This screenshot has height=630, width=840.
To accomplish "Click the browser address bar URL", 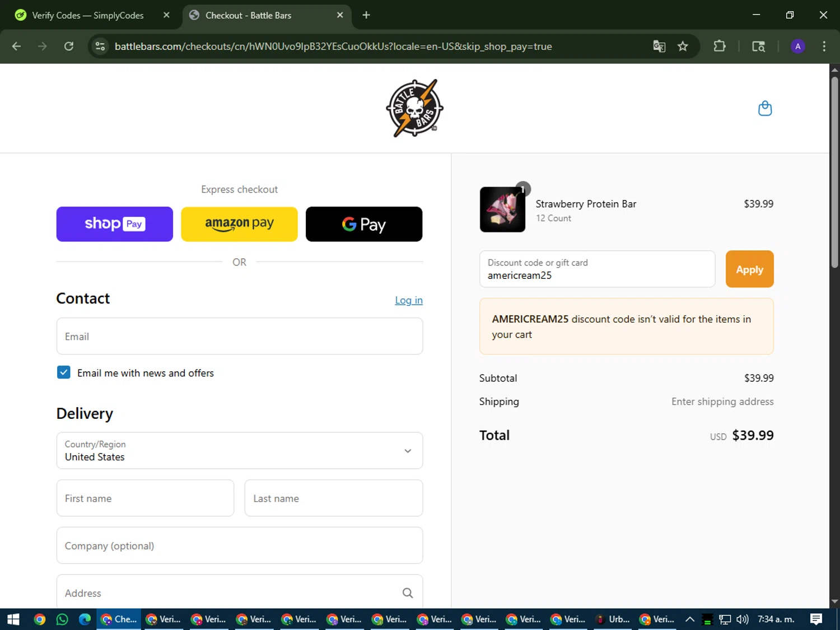I will 333,46.
